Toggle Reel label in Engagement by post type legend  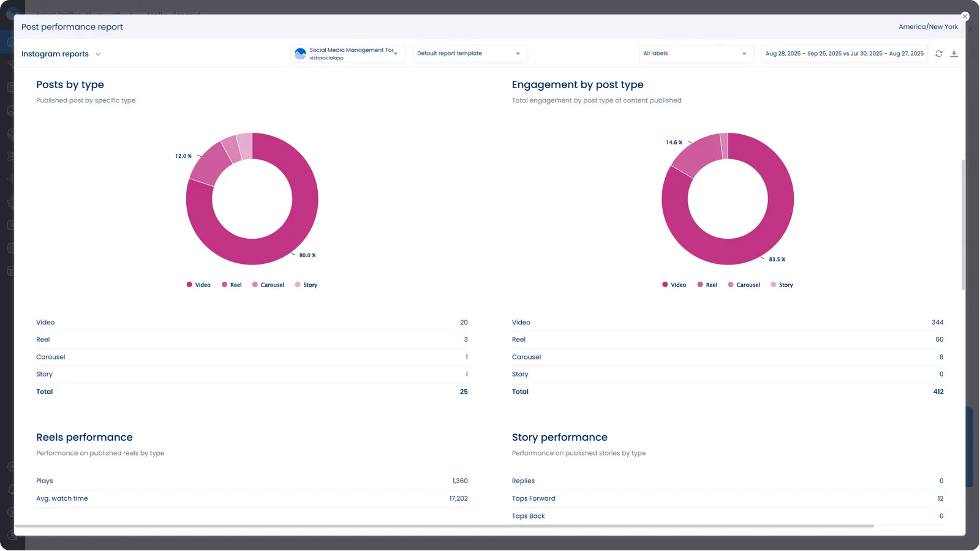click(x=711, y=285)
